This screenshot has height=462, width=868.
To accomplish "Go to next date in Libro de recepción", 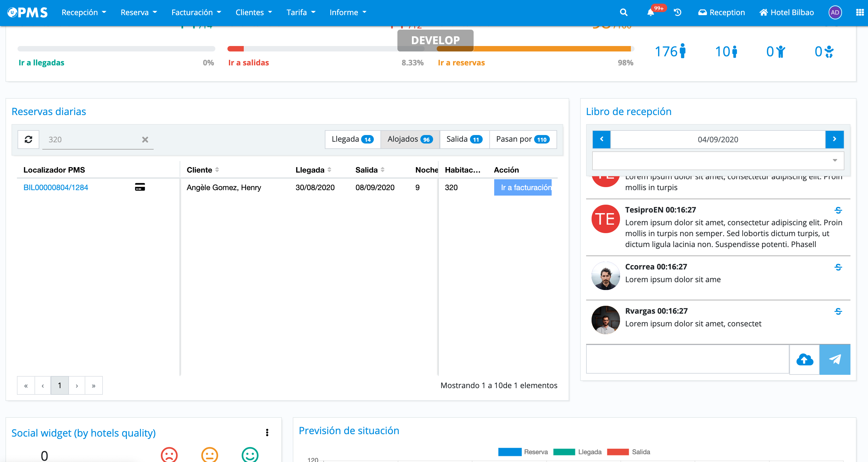I will coord(834,139).
